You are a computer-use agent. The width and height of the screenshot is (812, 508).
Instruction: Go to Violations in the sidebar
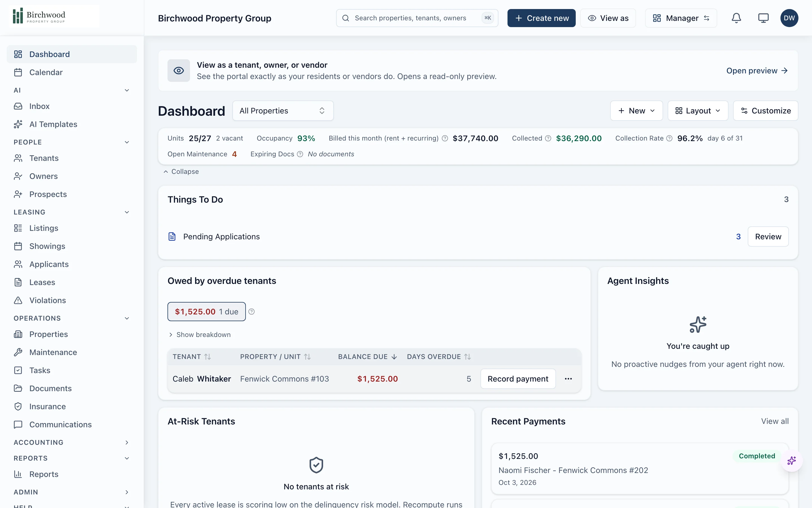tap(72, 300)
